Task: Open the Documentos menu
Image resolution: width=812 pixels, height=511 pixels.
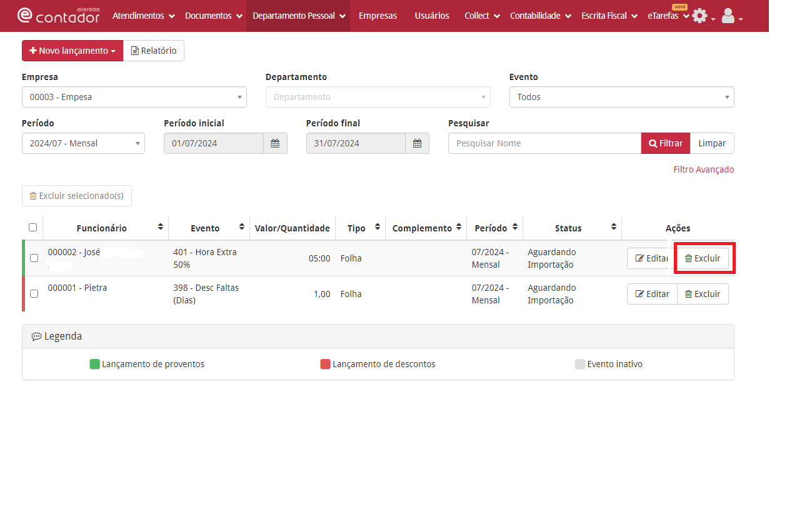Action: point(213,16)
